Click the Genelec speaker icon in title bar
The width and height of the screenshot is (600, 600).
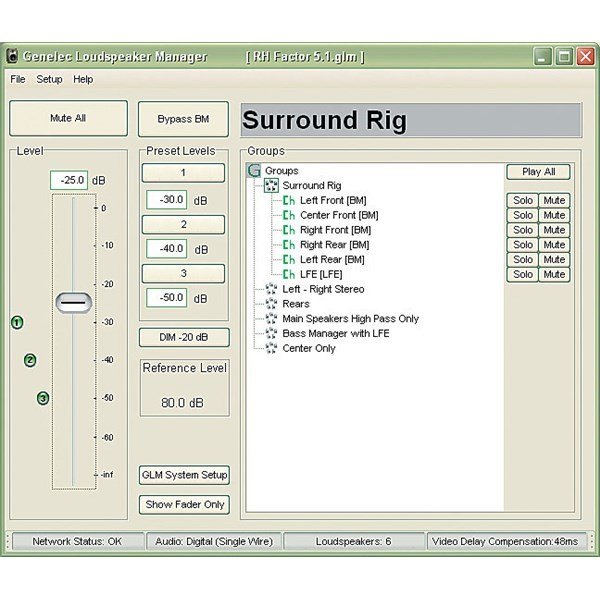(13, 56)
